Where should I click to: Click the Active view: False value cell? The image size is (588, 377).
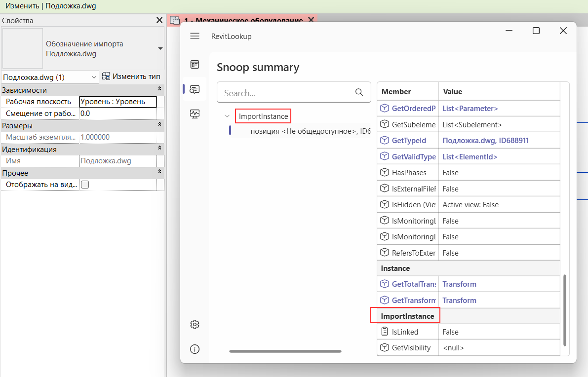(499, 205)
